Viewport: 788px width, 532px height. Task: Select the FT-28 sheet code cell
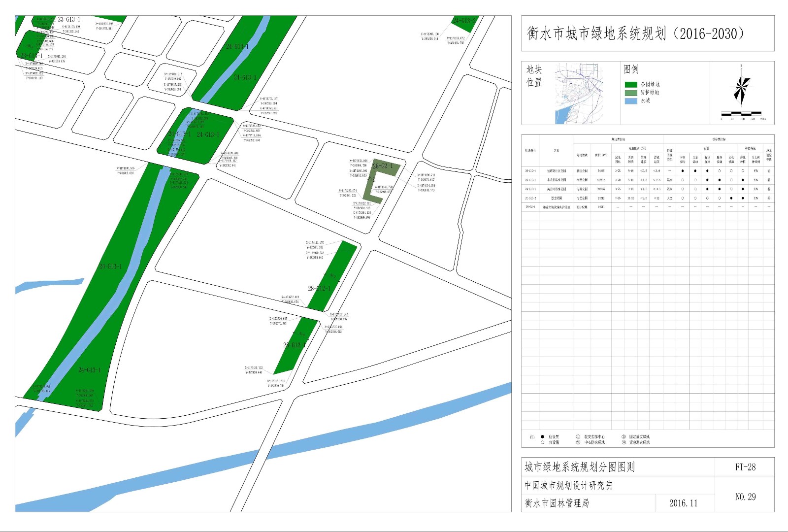pos(745,467)
